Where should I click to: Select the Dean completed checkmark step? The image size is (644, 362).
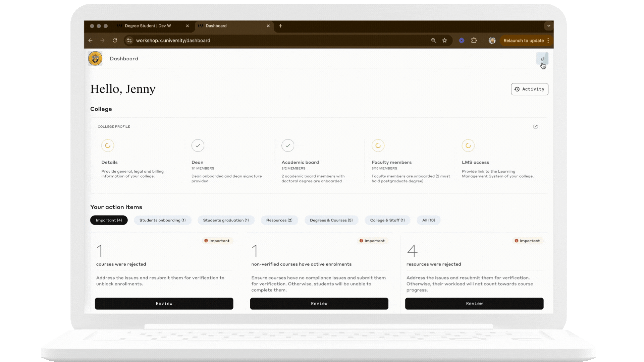[198, 145]
